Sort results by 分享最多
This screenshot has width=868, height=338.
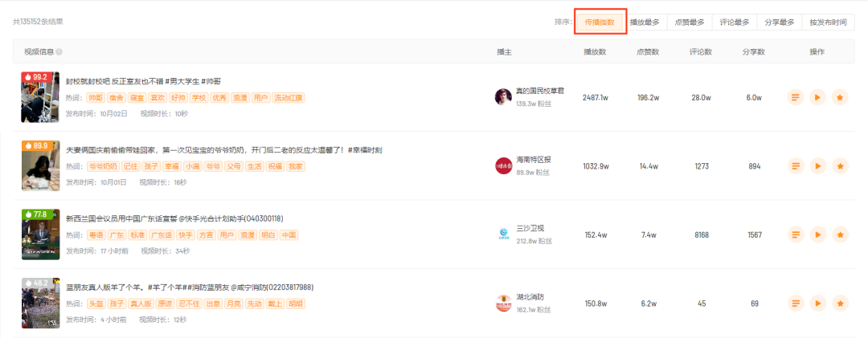click(779, 22)
